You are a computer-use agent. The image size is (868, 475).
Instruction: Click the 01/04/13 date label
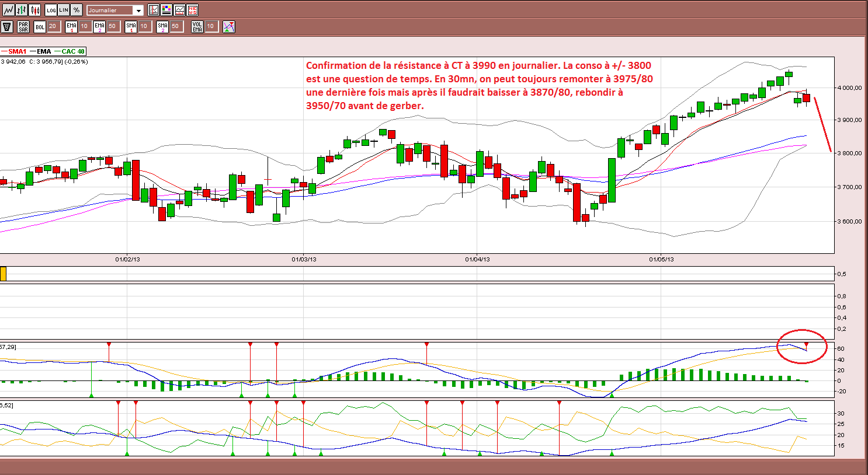tap(477, 259)
